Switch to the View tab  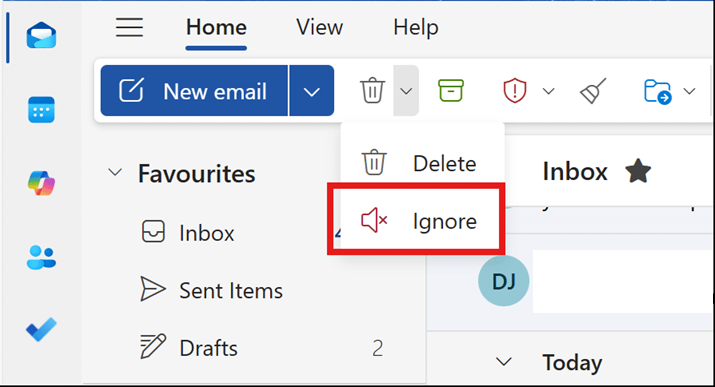319,27
